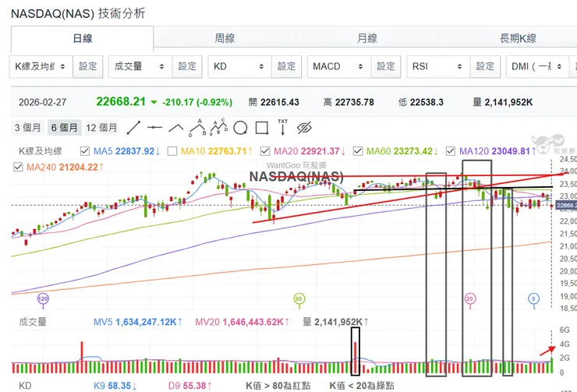
Task: Open the 成交量 indicator dropdown
Action: 140,66
